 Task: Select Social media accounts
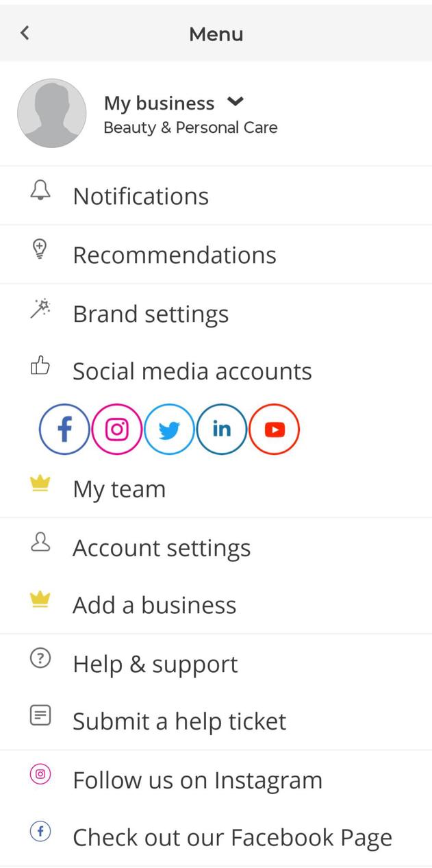pos(192,371)
